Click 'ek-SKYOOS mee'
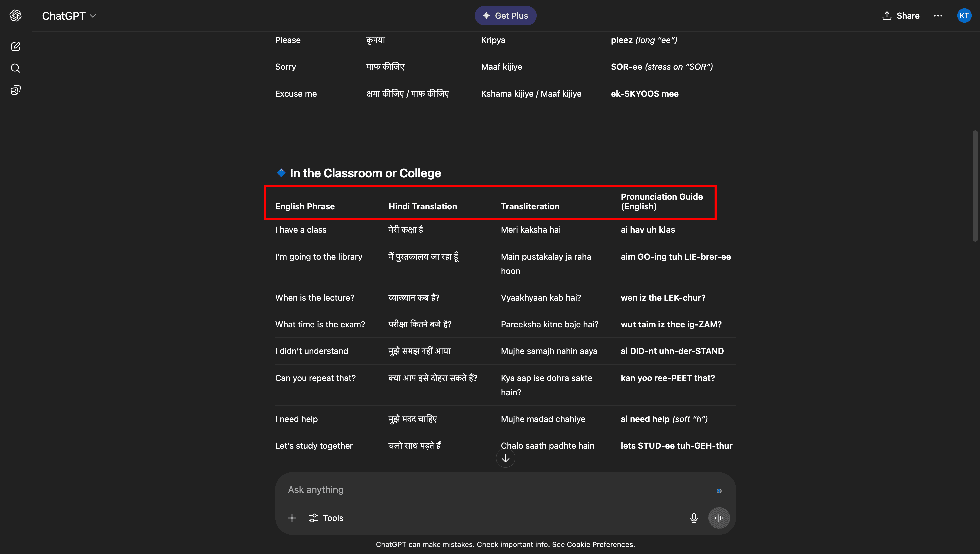This screenshot has height=554, width=980. pyautogui.click(x=644, y=94)
